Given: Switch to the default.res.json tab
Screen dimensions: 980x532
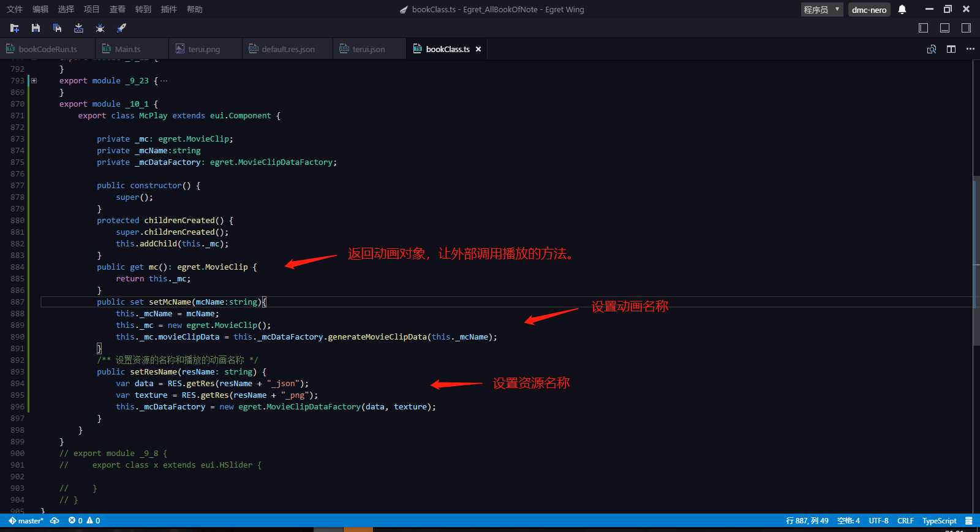Looking at the screenshot, I should 288,49.
